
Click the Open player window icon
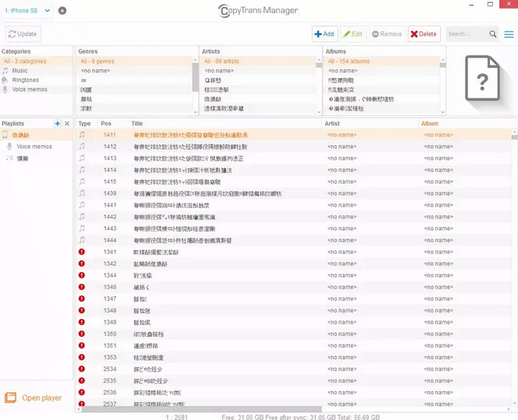pyautogui.click(x=10, y=398)
